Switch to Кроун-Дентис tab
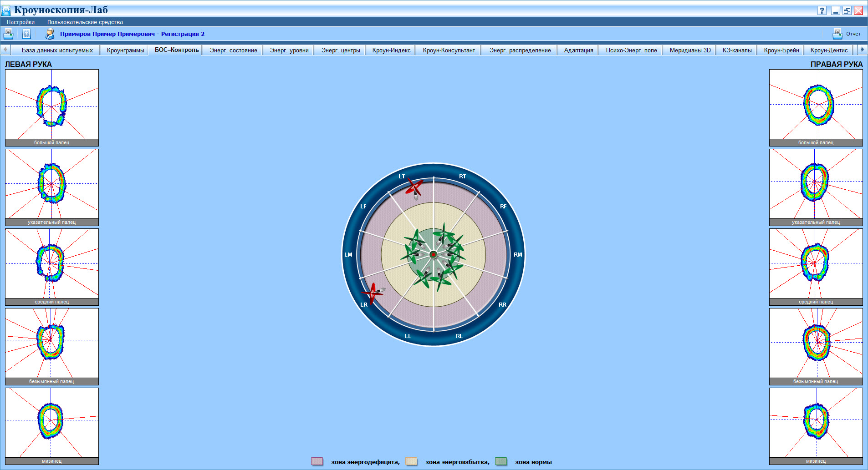Viewport: 868px width, 470px height. click(829, 50)
